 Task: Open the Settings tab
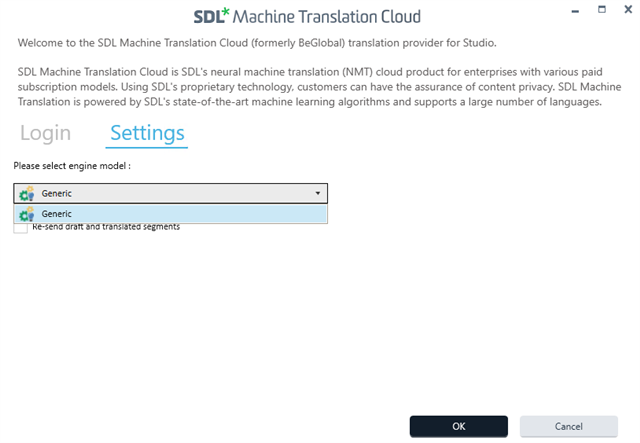[x=147, y=133]
